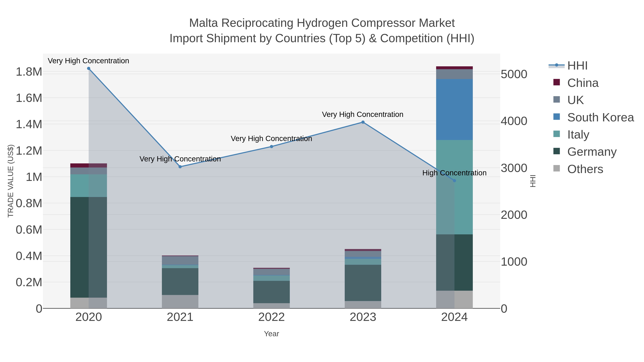Click the 2024 Italy bar segment
The width and height of the screenshot is (644, 362).
[455, 187]
